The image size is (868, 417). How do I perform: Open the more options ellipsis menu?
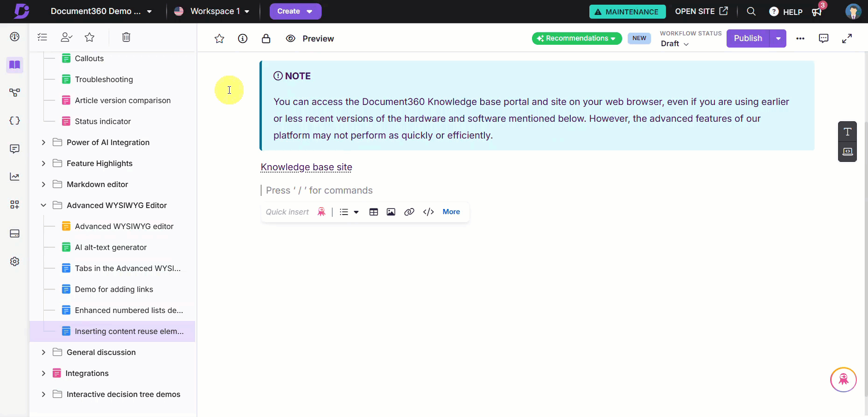800,39
